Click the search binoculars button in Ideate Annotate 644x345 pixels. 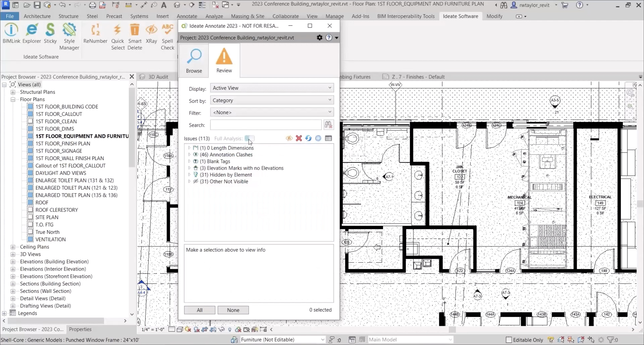tap(328, 125)
